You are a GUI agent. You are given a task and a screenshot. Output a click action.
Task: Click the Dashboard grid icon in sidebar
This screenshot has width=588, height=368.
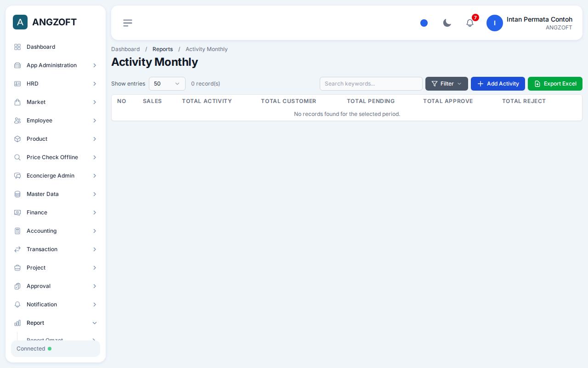[17, 47]
